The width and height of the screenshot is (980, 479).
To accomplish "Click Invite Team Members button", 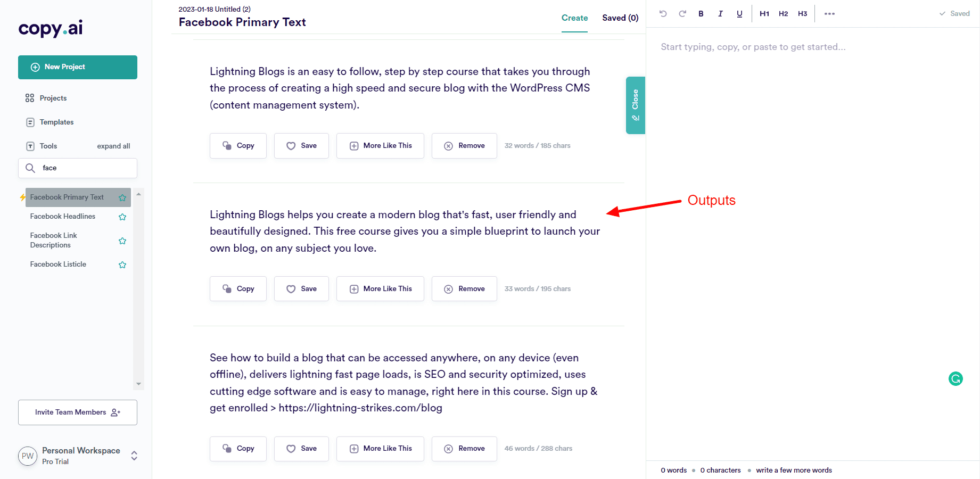I will [x=78, y=412].
